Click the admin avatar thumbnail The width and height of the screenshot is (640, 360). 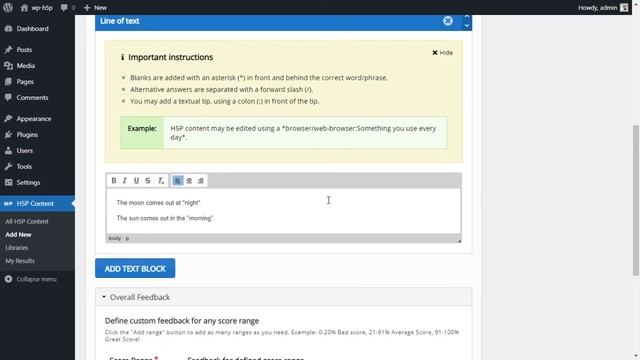point(624,7)
